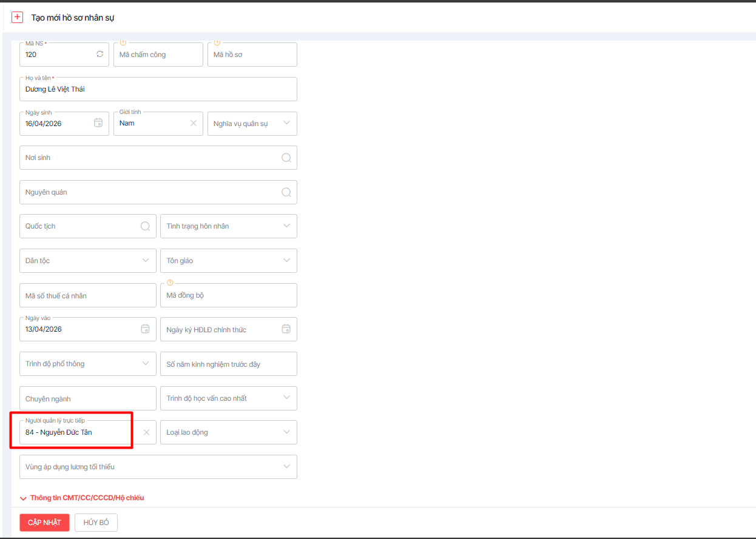Open the Tôn giáo dropdown list
The height and width of the screenshot is (539, 756).
tap(286, 261)
